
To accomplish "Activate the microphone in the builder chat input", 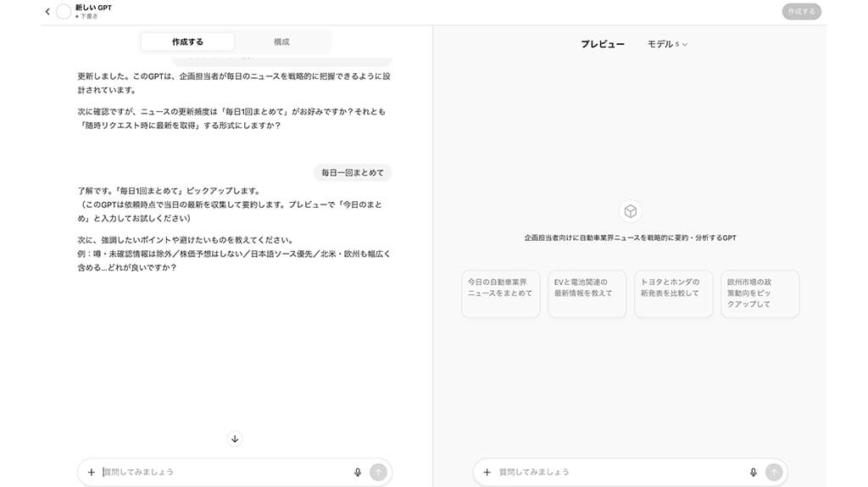I will tap(358, 472).
